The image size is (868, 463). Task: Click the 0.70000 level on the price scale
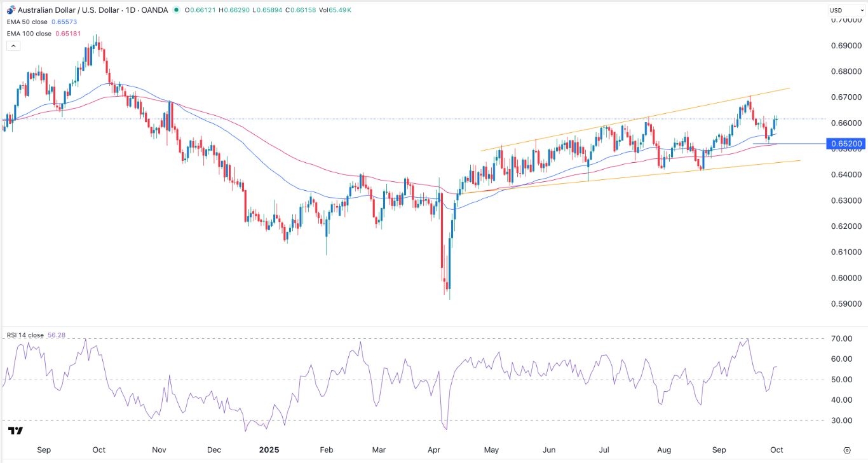[x=846, y=20]
